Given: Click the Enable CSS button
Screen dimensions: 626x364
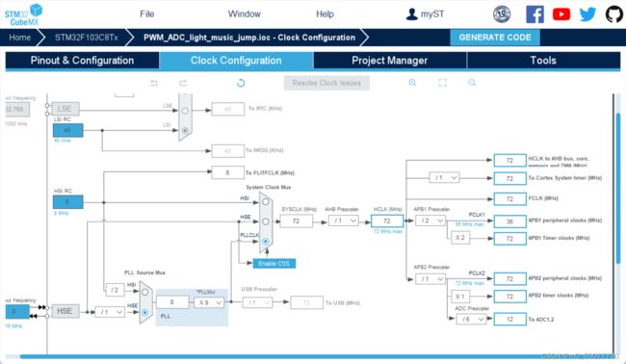Looking at the screenshot, I should (x=274, y=264).
